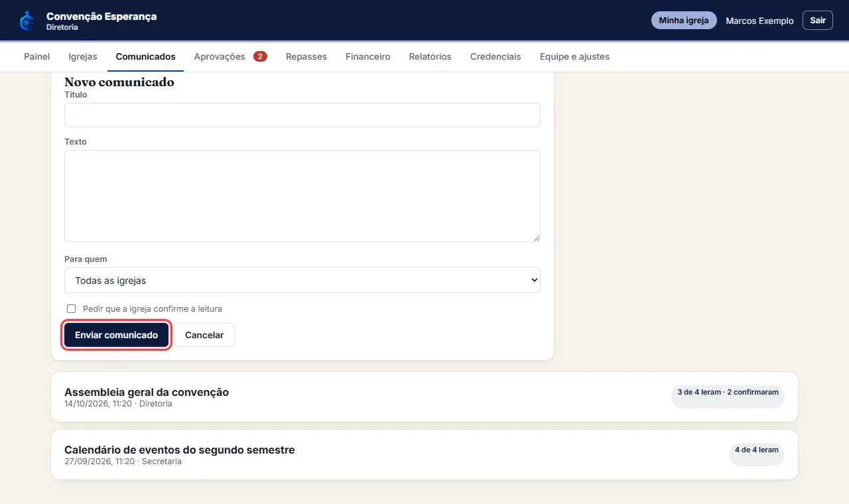Screen dimensions: 849x504
Task: Click the Enviar comunicado button
Action: point(117,336)
